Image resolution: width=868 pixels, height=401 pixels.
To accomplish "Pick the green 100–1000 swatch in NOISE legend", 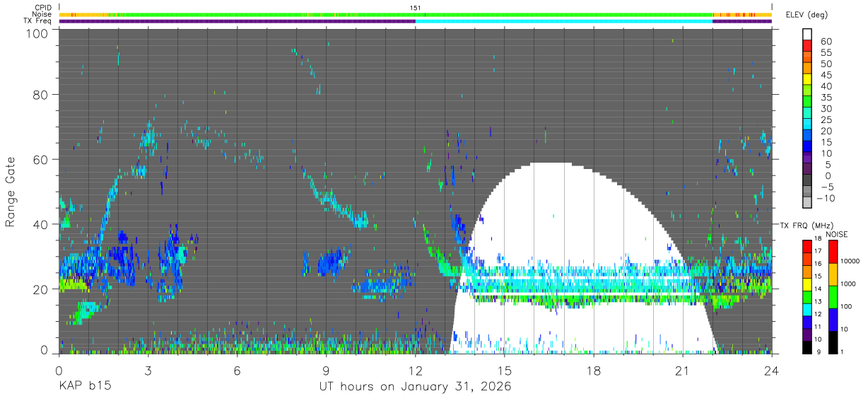I will (832, 297).
